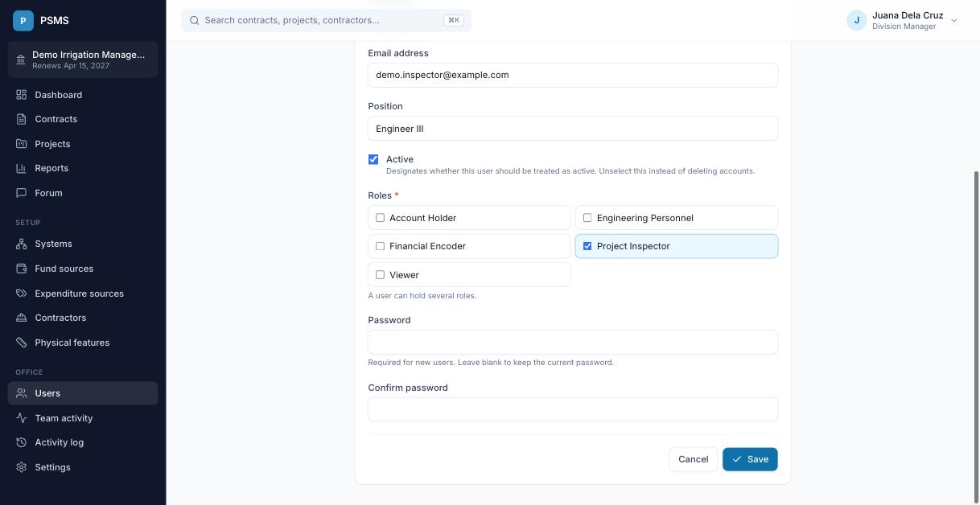This screenshot has height=505, width=980.
Task: Go to Contracts
Action: pos(83,119)
